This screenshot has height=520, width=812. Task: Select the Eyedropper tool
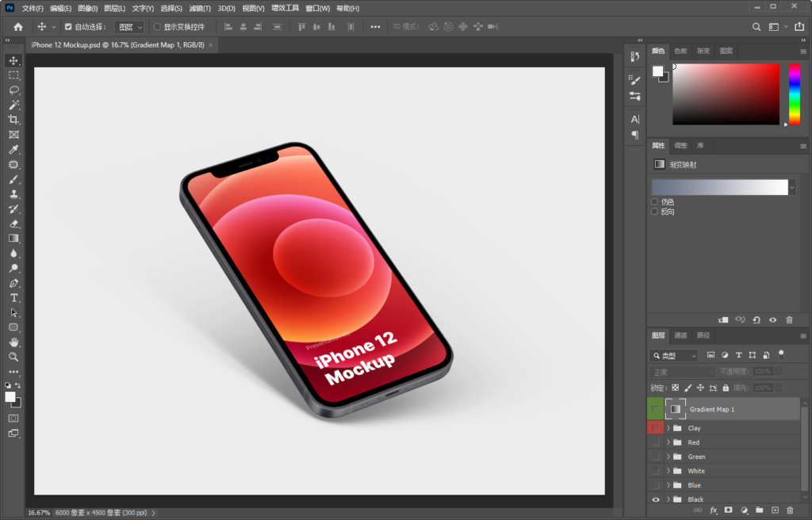(x=13, y=150)
